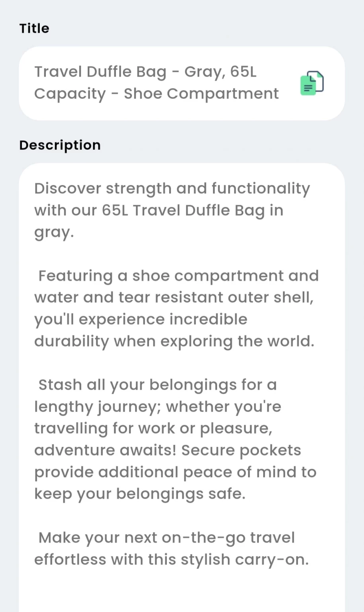Place cursor on "Capacity - Shoe Compartment" title line
This screenshot has width=364, height=612.
point(157,94)
